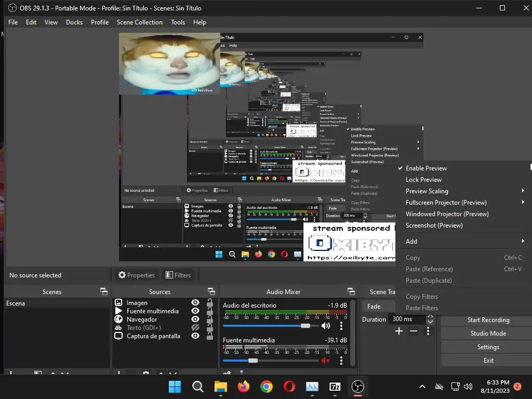Click Start Recording
532x399 pixels.
click(x=488, y=320)
